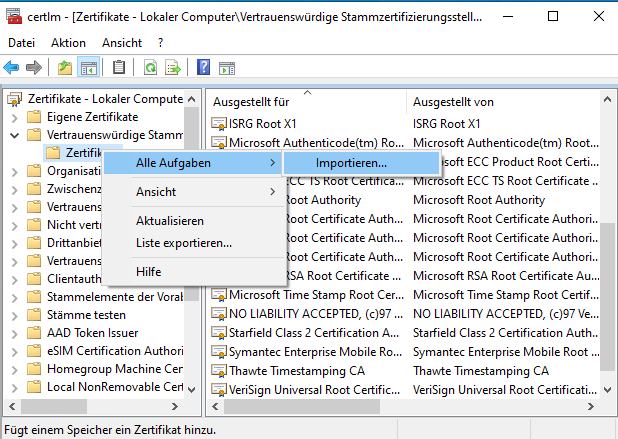Toggle the Show/Hide console tree icon
Screen dimensions: 618x439
point(88,68)
